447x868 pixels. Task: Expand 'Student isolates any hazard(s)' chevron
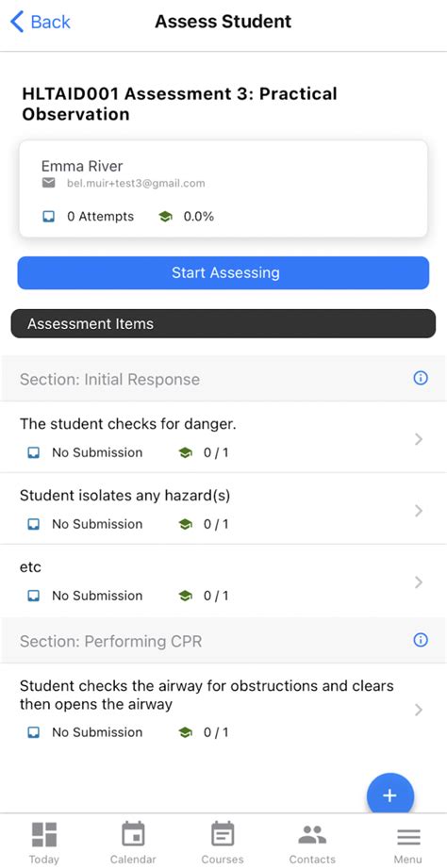click(x=419, y=511)
